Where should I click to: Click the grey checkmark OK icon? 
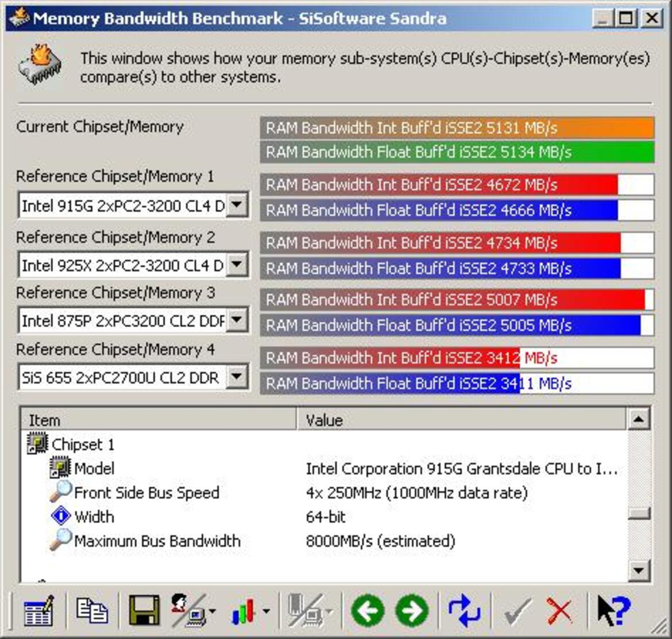pyautogui.click(x=517, y=611)
